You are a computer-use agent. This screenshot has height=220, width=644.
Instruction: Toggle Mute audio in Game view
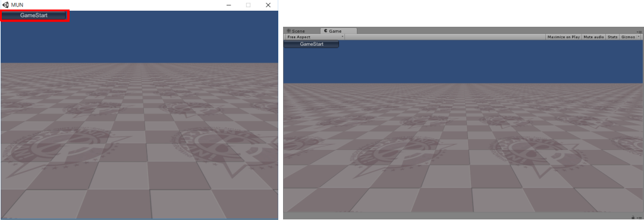pyautogui.click(x=593, y=37)
